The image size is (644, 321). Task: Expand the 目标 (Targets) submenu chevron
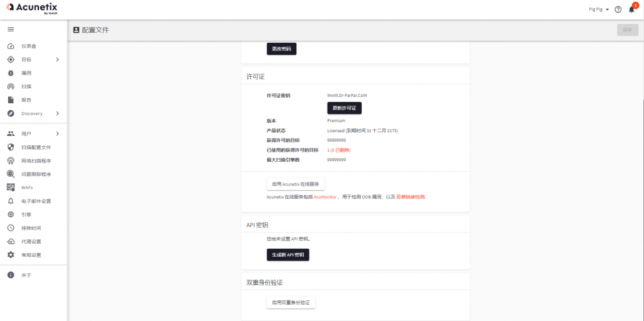(57, 60)
